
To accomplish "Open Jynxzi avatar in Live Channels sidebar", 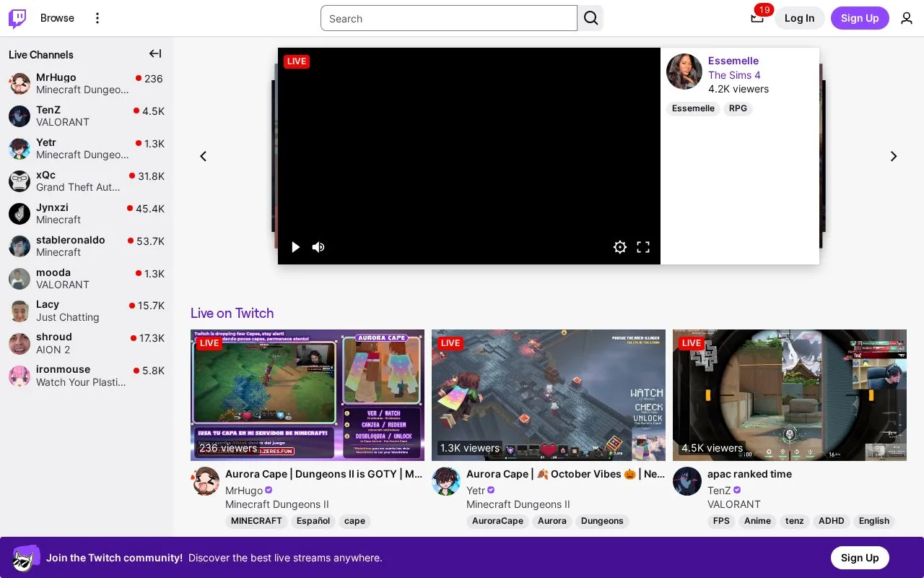I will (x=19, y=214).
